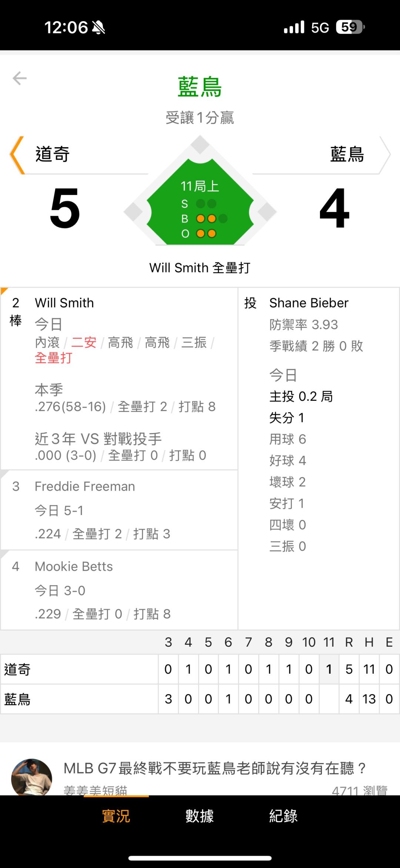The width and height of the screenshot is (400, 868).
Task: Tap the silent mode bell icon
Action: click(99, 27)
